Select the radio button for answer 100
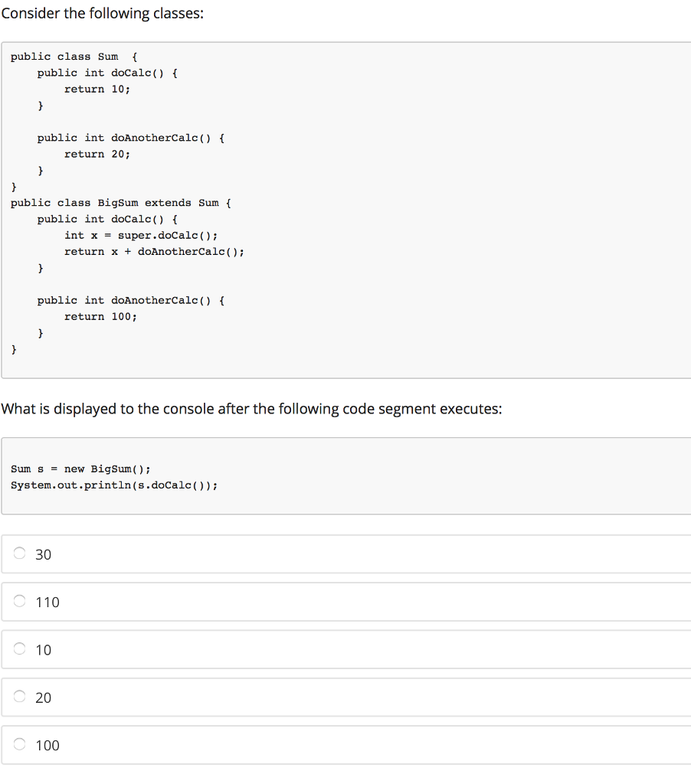 click(x=19, y=744)
